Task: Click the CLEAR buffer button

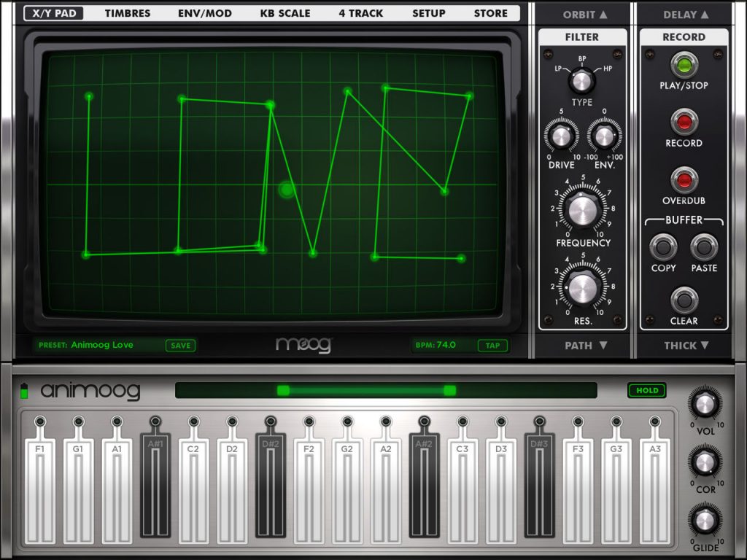Action: coord(684,300)
